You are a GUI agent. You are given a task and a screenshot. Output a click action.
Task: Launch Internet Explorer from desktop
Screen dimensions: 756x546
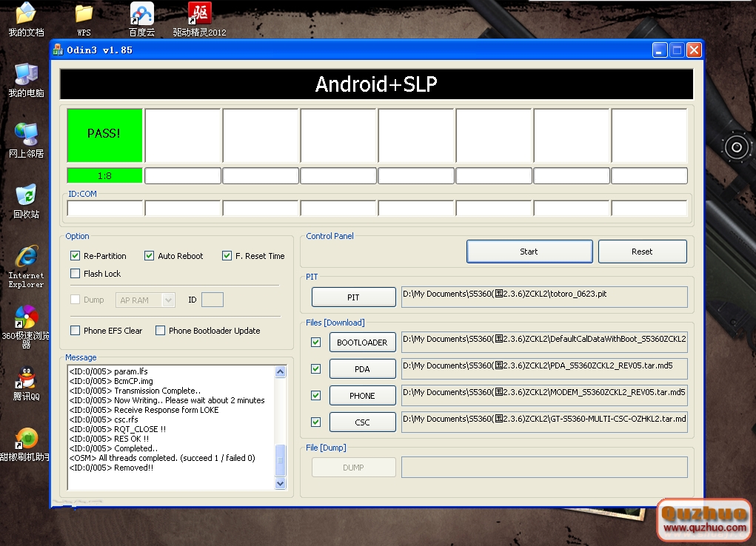(26, 257)
